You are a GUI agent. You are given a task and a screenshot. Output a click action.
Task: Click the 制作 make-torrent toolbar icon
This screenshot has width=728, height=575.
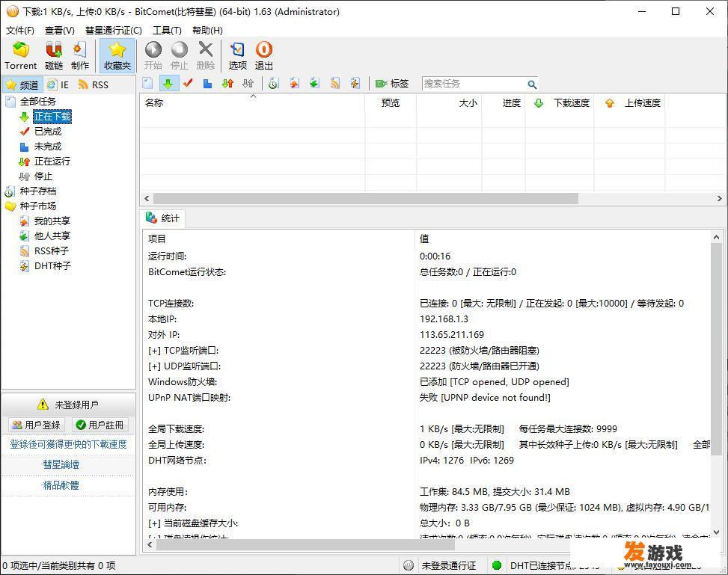pos(80,55)
